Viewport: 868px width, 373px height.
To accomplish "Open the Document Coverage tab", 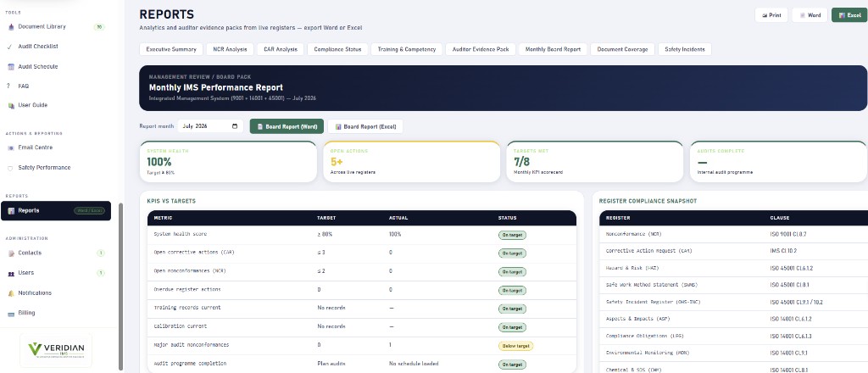I will coord(622,49).
